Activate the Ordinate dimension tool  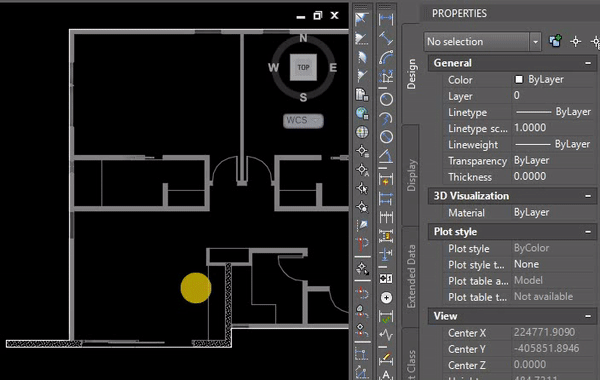(x=386, y=77)
